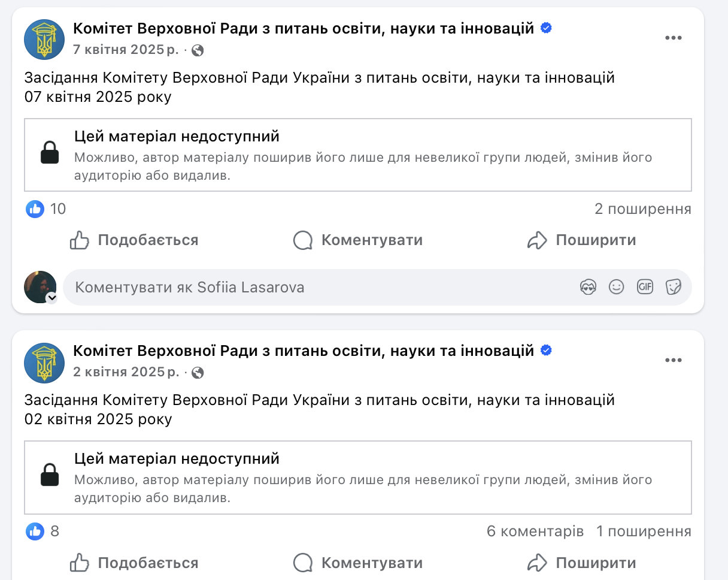The image size is (728, 580).
Task: Open GIF picker in comment box
Action: pos(645,287)
